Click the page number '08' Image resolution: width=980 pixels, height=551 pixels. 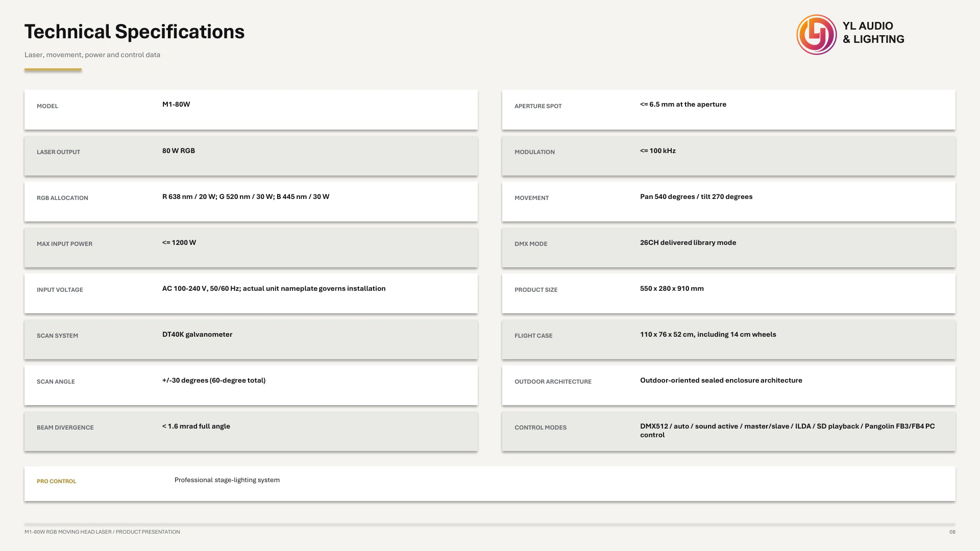point(952,532)
